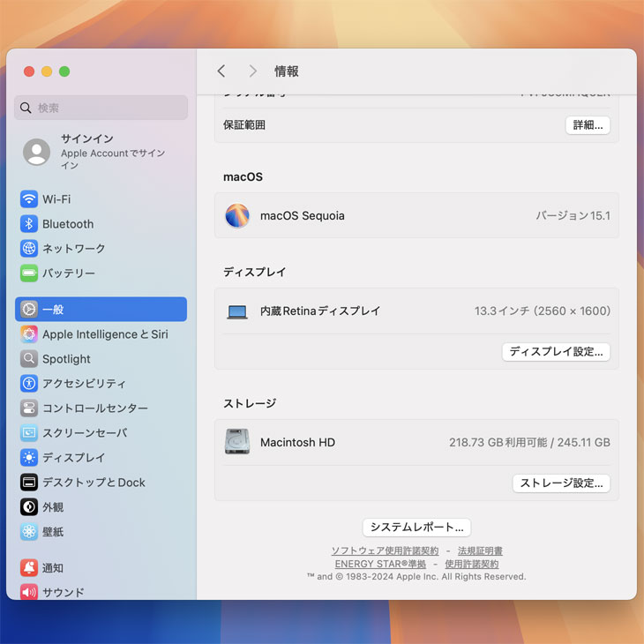Click the 検索 search field
The height and width of the screenshot is (644, 644).
[101, 108]
